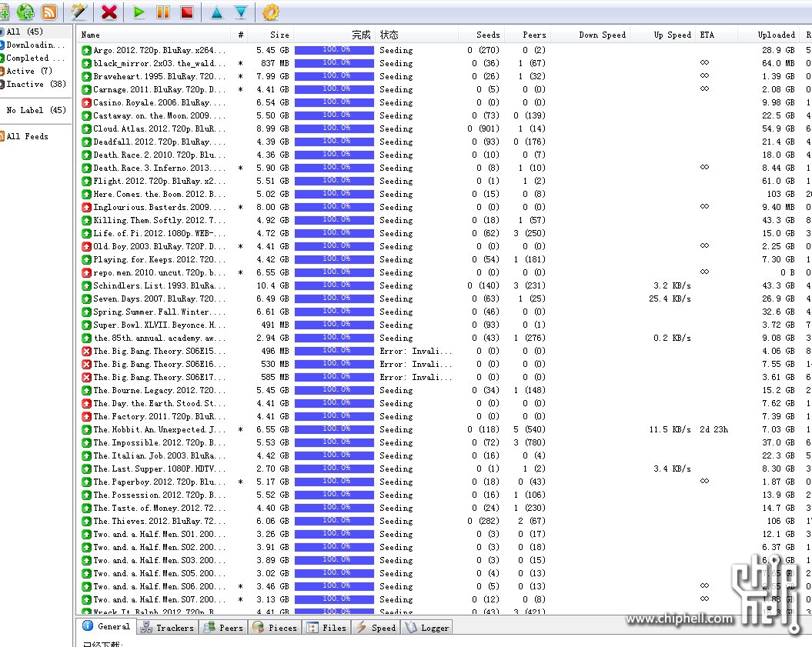Click the error icon beside Big Bang Theory S06E17
The width and height of the screenshot is (812, 647).
click(86, 377)
